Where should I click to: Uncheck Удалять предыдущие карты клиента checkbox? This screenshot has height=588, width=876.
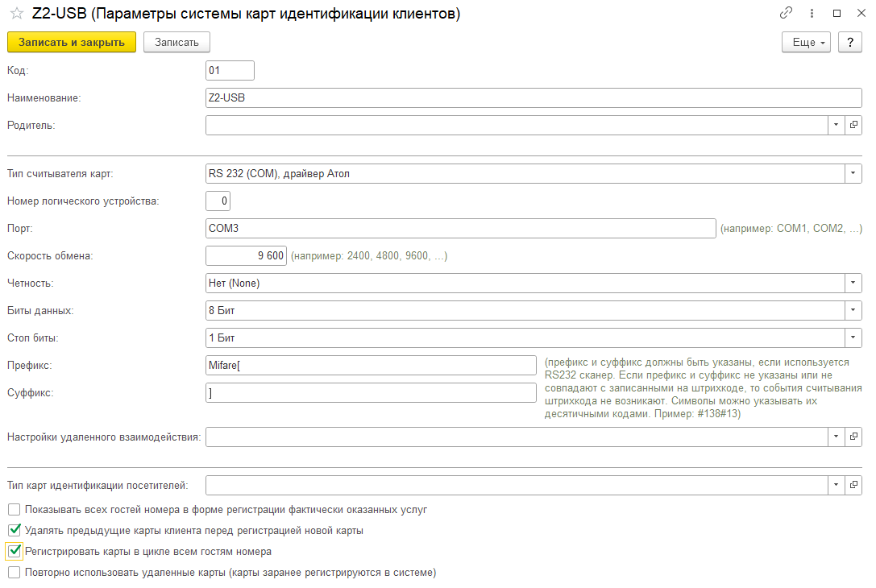pos(15,531)
